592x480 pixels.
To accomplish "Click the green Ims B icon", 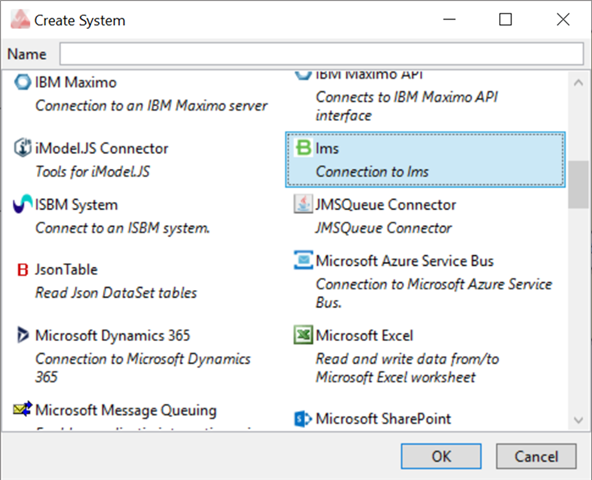I will pos(303,148).
